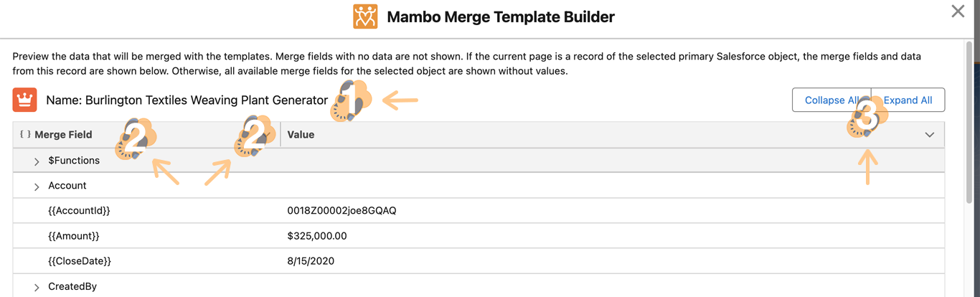Expand the $Functions tree row
Image resolution: width=980 pixels, height=297 pixels.
pyautogui.click(x=37, y=161)
